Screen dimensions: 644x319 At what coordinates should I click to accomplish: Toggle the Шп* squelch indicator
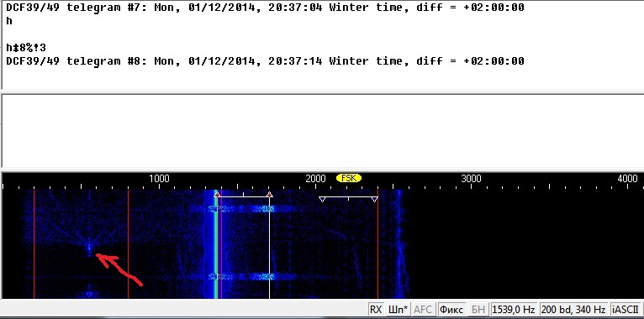click(x=398, y=310)
